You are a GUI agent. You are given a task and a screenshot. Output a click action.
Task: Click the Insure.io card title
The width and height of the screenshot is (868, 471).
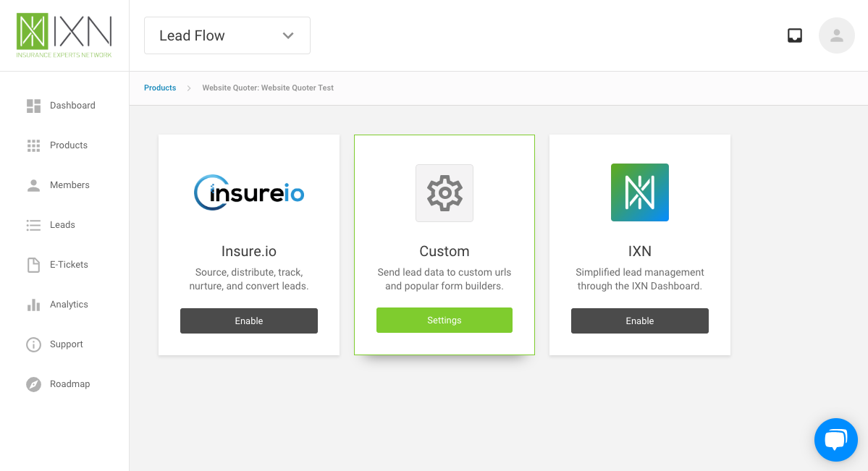coord(249,251)
